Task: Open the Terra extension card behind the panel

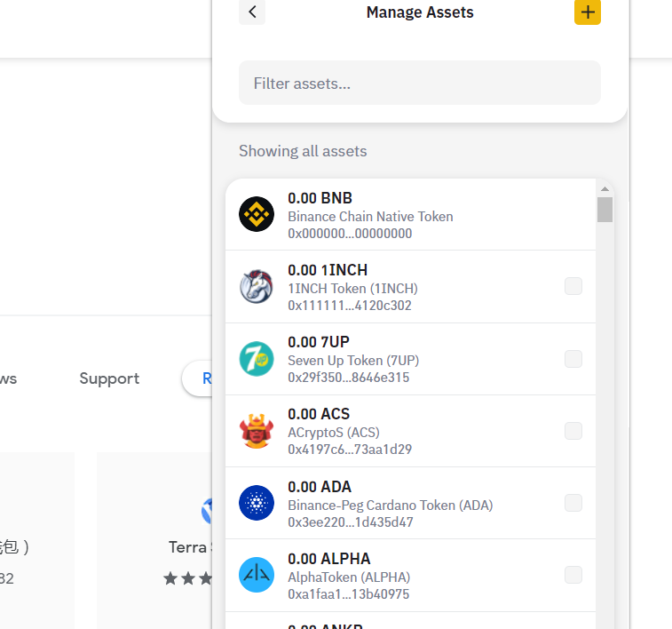Action: (154, 540)
